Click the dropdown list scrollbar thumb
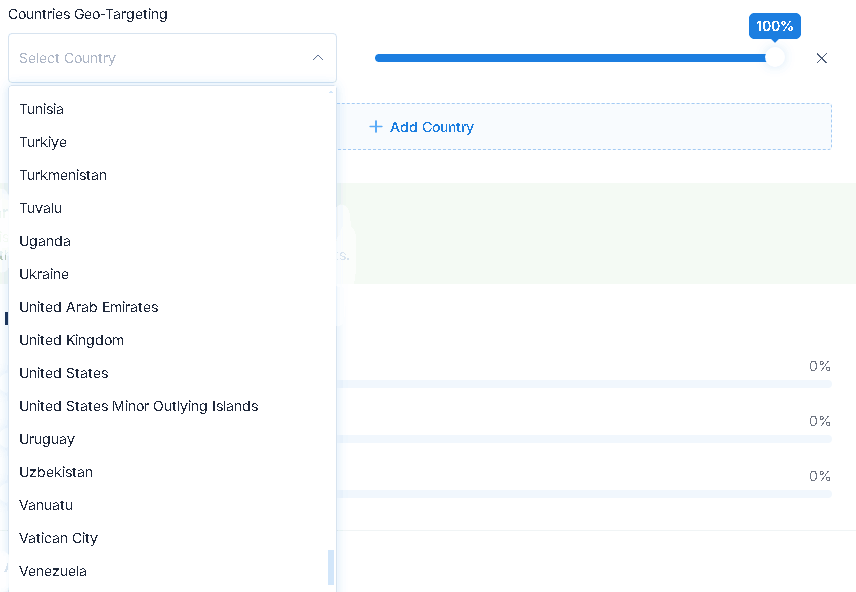The image size is (856, 592). (x=331, y=567)
